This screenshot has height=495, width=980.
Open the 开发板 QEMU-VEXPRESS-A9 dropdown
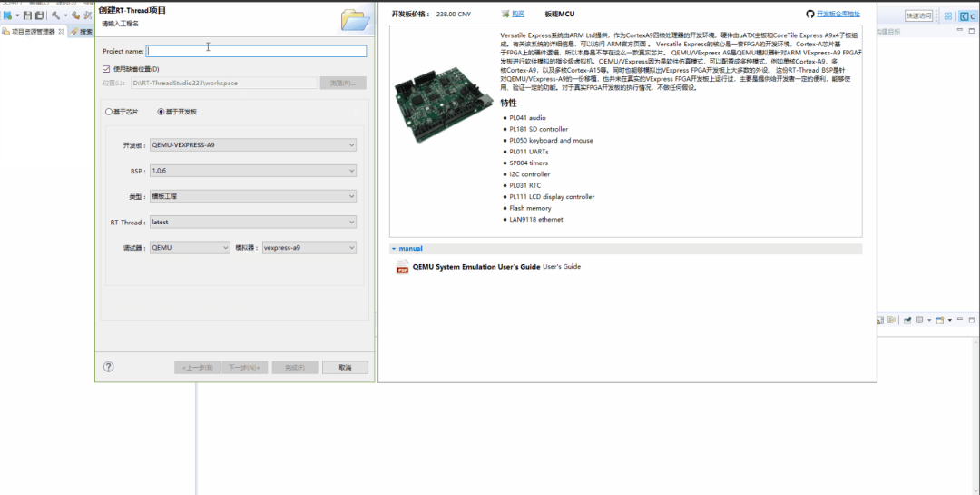pyautogui.click(x=253, y=144)
